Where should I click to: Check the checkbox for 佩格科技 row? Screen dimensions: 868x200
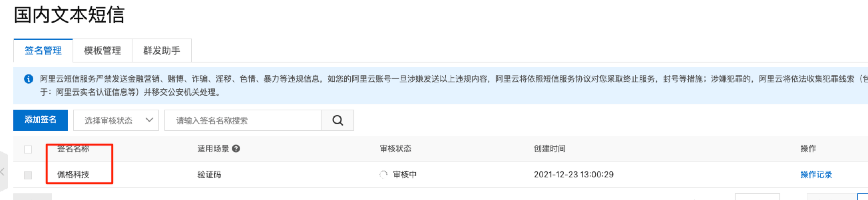coord(28,175)
